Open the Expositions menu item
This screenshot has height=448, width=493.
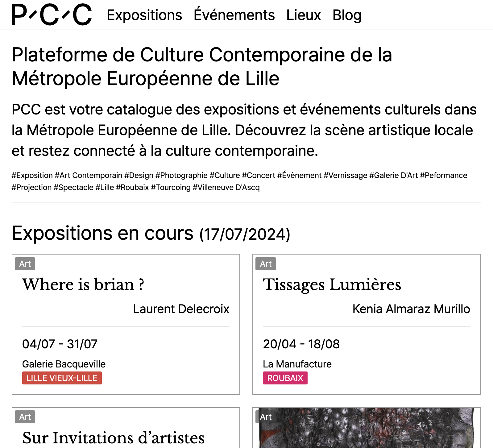point(144,15)
